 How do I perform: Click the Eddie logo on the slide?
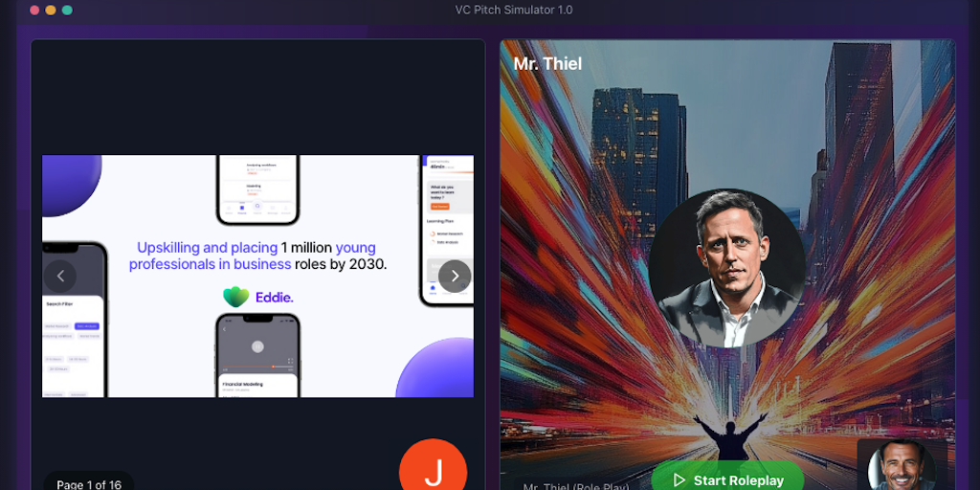258,297
